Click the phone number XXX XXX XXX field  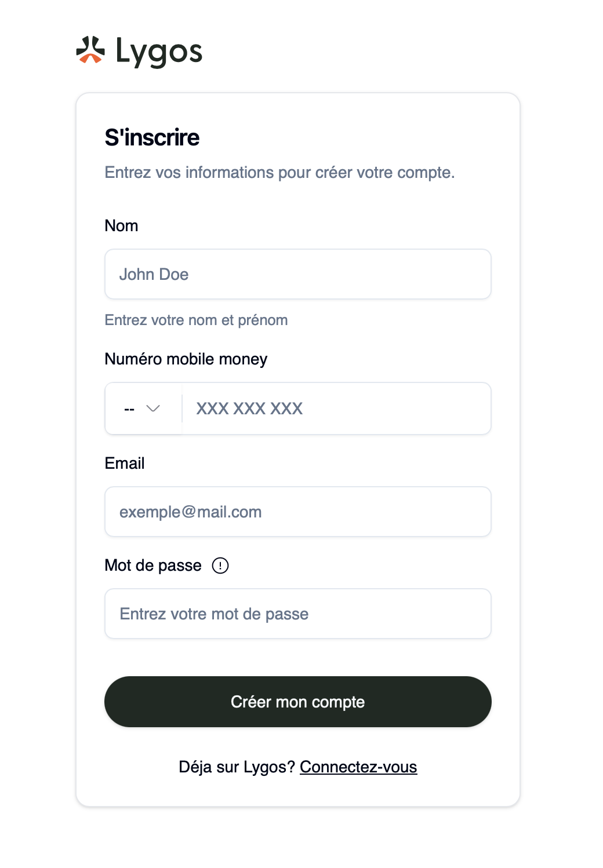coord(337,409)
